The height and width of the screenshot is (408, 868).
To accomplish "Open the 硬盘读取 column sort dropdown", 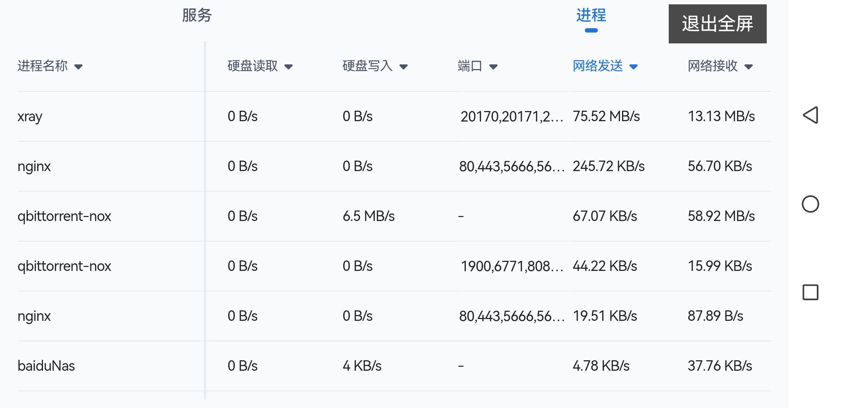I will [x=289, y=67].
